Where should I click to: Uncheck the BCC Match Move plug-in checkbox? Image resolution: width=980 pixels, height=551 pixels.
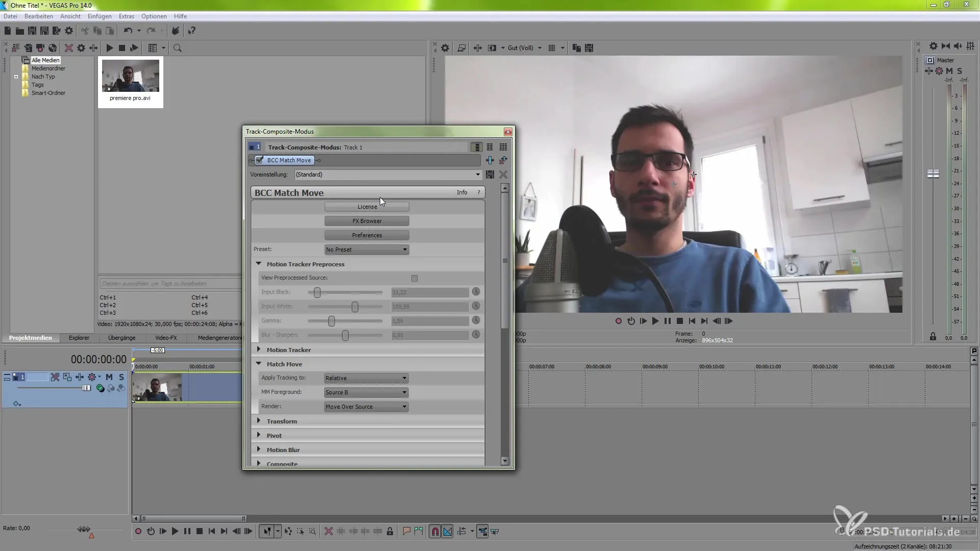point(259,160)
